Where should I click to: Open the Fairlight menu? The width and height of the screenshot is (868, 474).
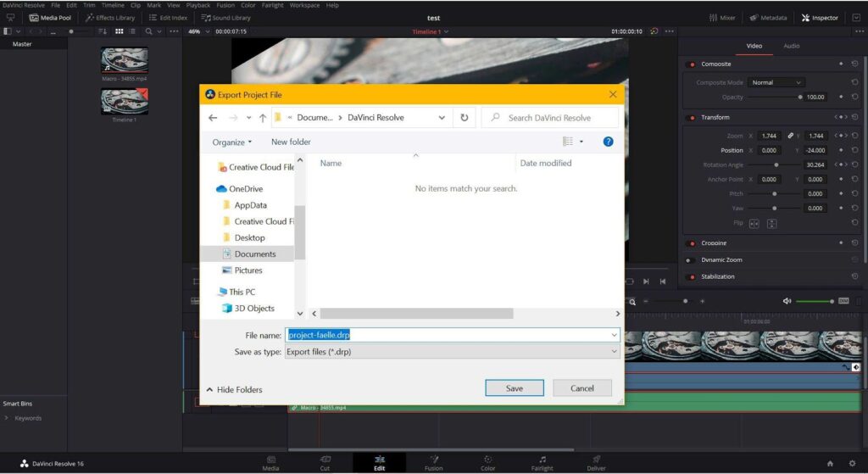click(272, 5)
